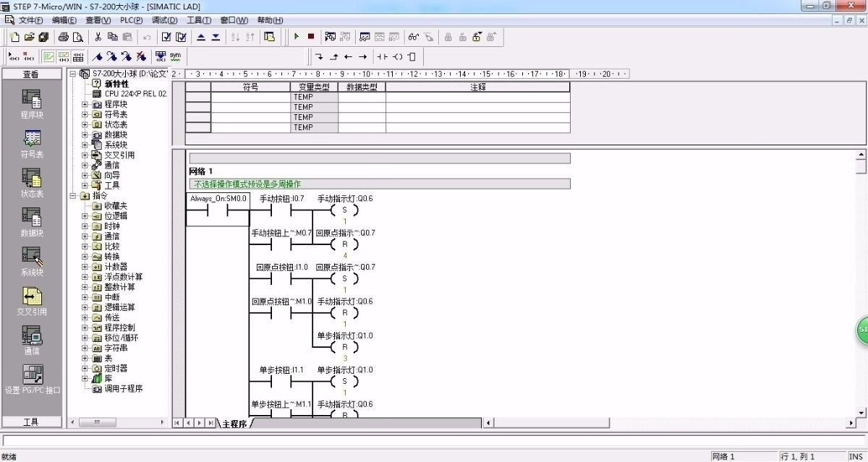The height and width of the screenshot is (462, 868).
Task: Click the Compile All icon
Action: pyautogui.click(x=181, y=37)
